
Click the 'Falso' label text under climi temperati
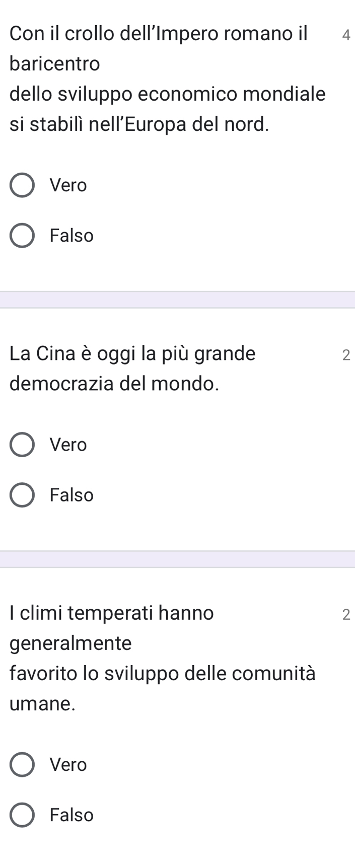(x=72, y=815)
